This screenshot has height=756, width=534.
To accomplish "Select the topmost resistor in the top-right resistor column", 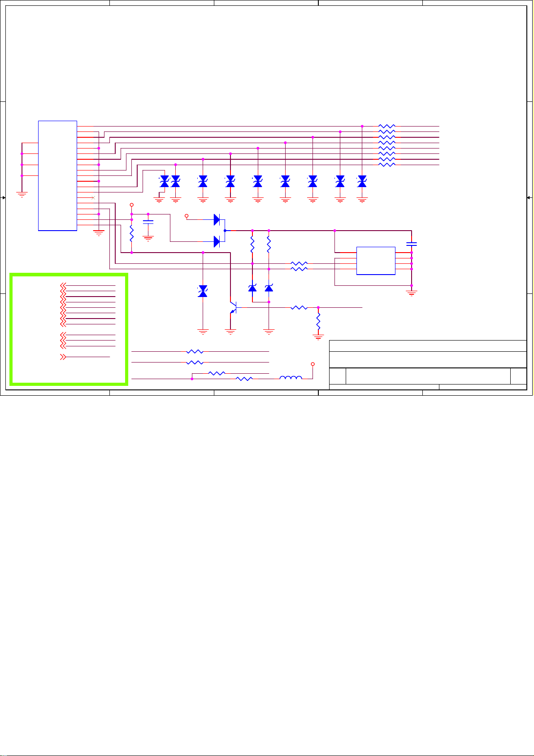I will click(x=387, y=126).
